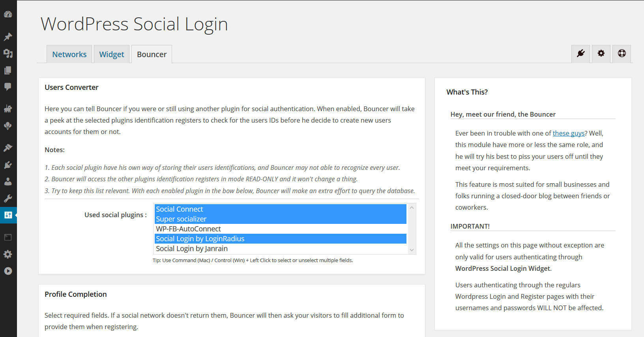The width and height of the screenshot is (644, 337).
Task: Click the plugins list scroll-down arrow
Action: (x=412, y=250)
